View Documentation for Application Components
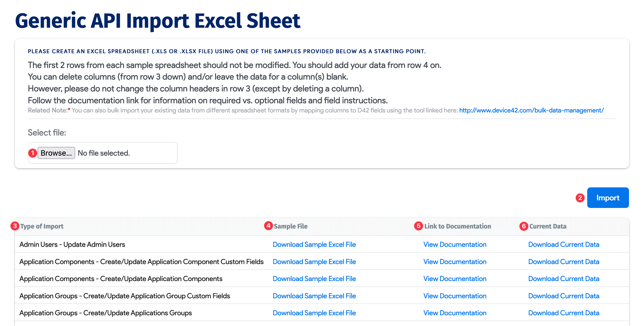Image resolution: width=644 pixels, height=326 pixels. pyautogui.click(x=455, y=279)
